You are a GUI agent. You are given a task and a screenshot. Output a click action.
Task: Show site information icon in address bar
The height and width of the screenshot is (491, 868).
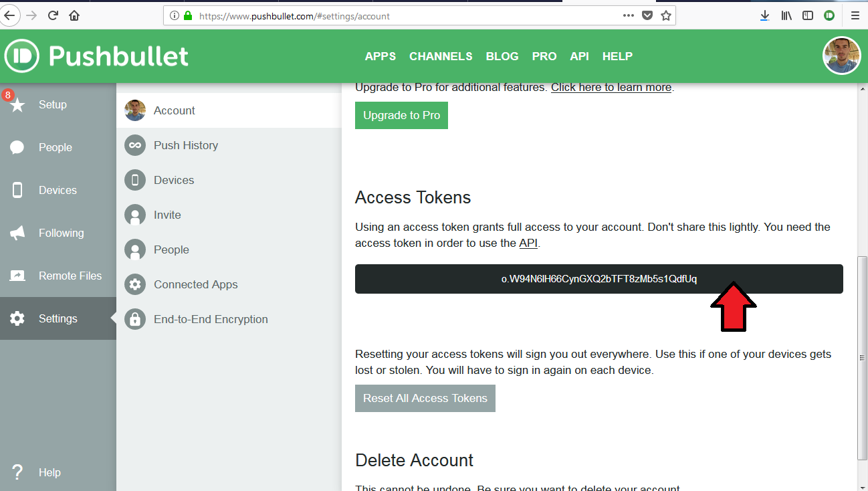[x=175, y=15]
